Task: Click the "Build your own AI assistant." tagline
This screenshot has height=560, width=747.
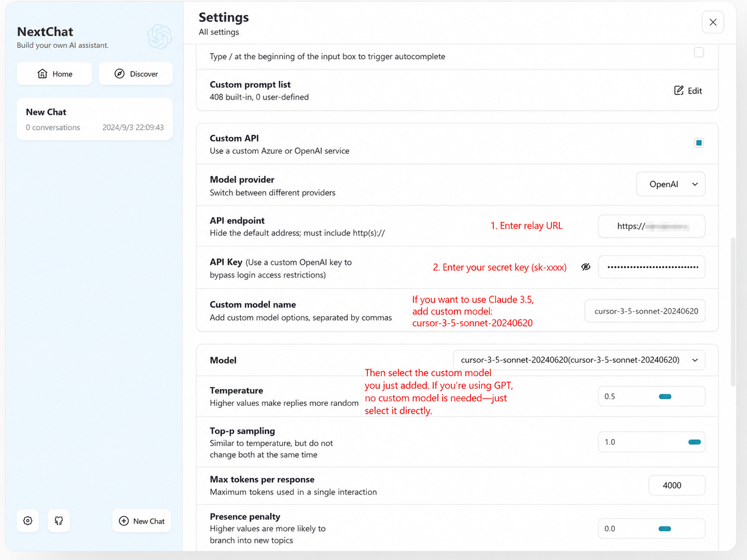Action: (x=63, y=45)
